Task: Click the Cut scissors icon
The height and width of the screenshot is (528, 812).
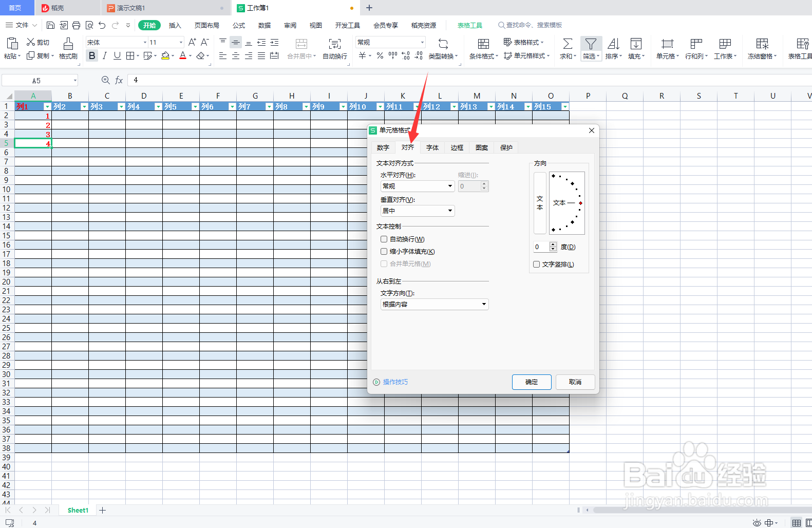Action: click(31, 42)
